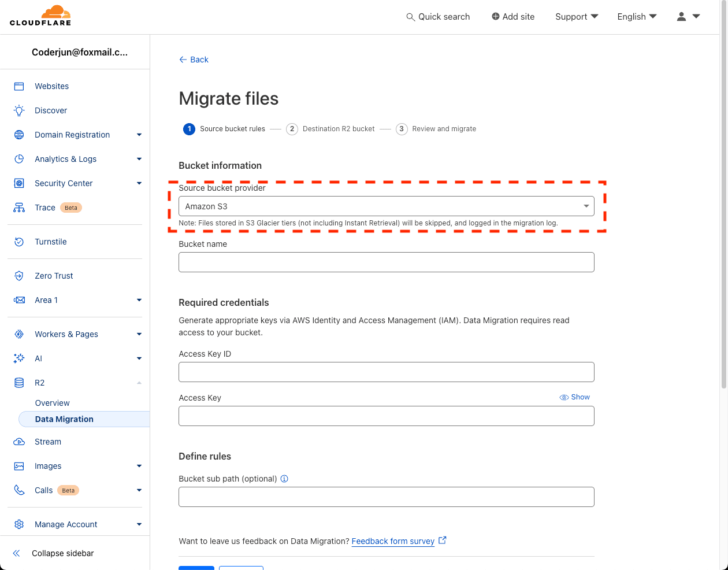
Task: Click the Zero Trust shield icon
Action: pos(19,276)
